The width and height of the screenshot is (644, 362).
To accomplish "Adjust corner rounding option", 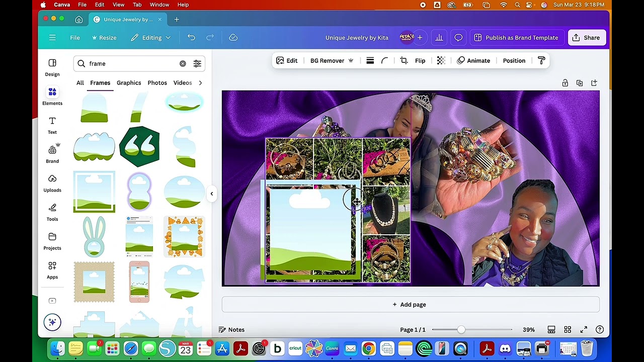I will [x=384, y=61].
